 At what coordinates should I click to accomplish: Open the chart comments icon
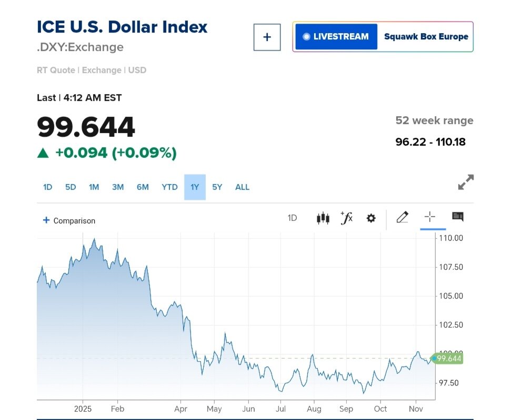pyautogui.click(x=458, y=217)
